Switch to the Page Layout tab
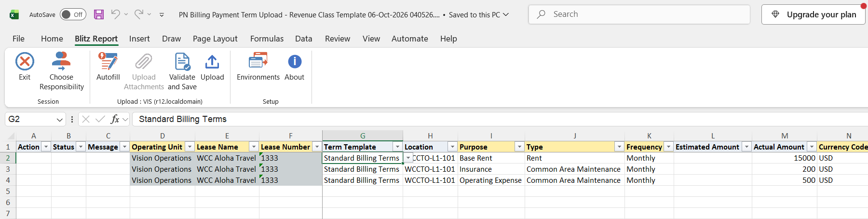This screenshot has width=868, height=219. (x=215, y=39)
